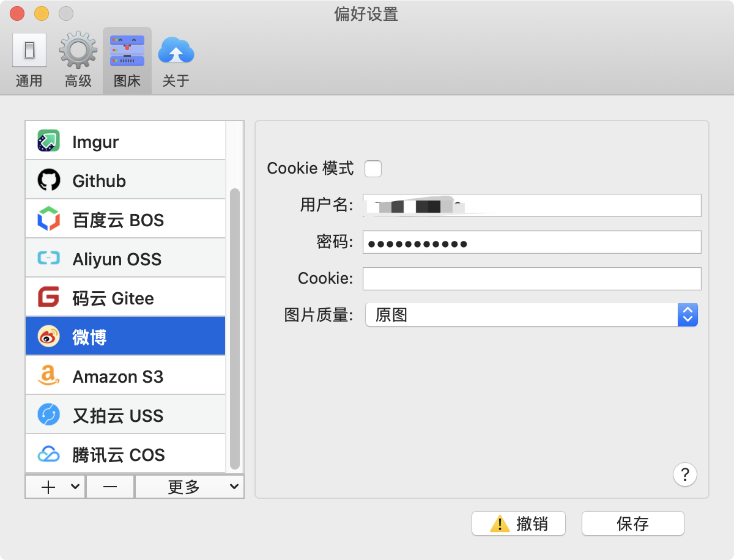Open the 图片质量 quality dropdown
The width and height of the screenshot is (734, 560).
tap(532, 315)
